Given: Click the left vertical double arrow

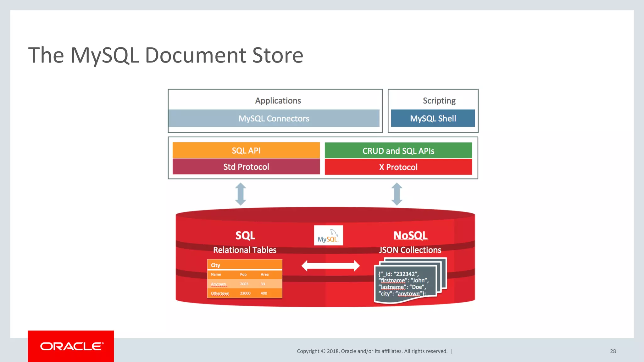Looking at the screenshot, I should 241,194.
